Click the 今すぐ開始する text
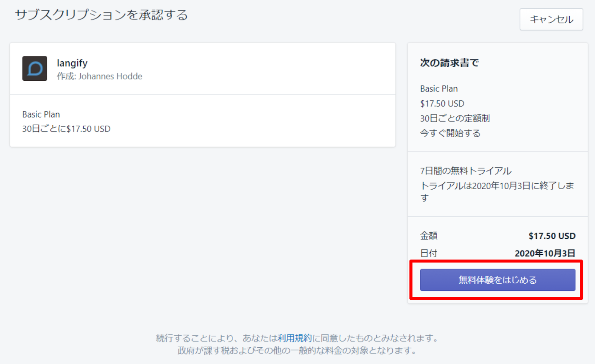 click(x=450, y=133)
